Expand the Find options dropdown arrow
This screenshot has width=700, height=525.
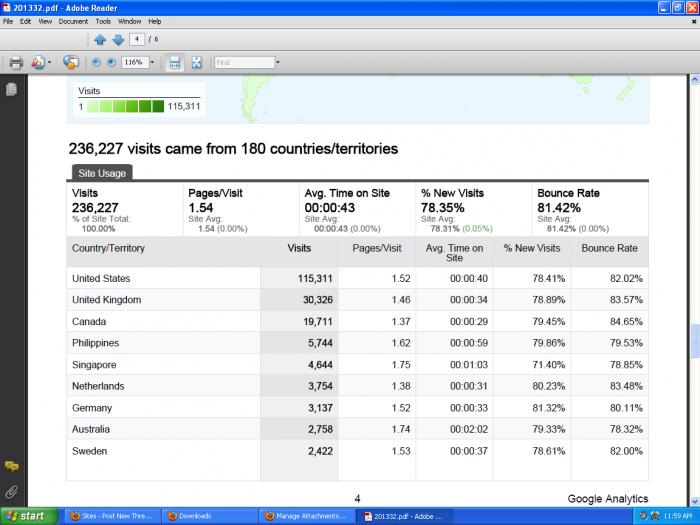pyautogui.click(x=278, y=62)
